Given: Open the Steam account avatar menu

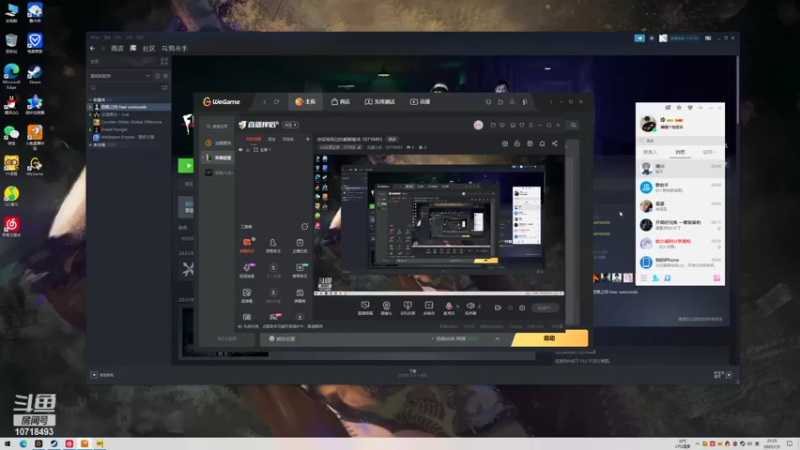Looking at the screenshot, I should [x=663, y=38].
